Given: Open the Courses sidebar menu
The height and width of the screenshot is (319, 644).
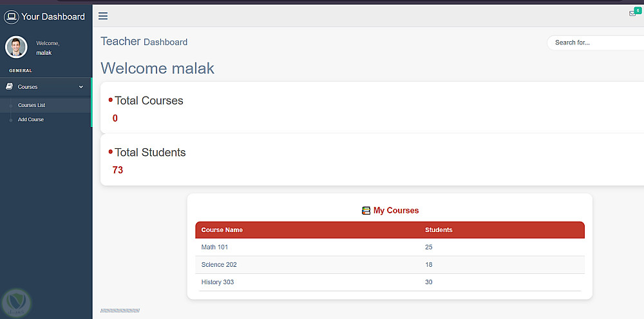Looking at the screenshot, I should [x=28, y=87].
